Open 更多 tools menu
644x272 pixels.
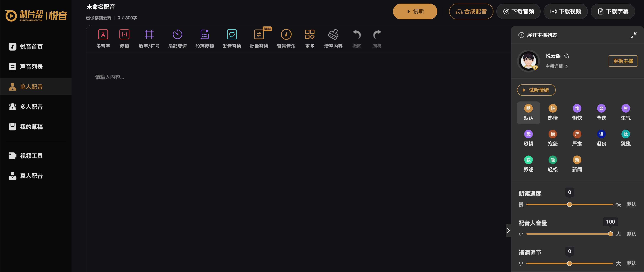click(x=309, y=35)
